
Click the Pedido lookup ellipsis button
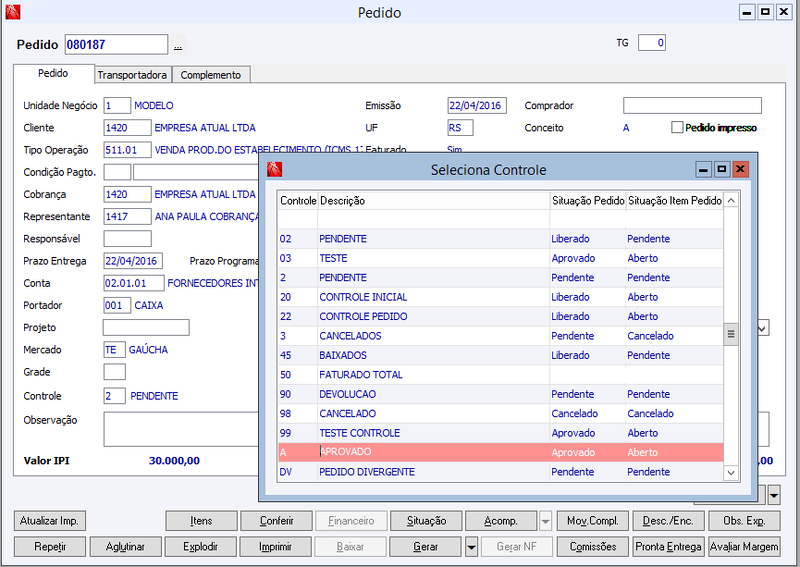point(178,45)
